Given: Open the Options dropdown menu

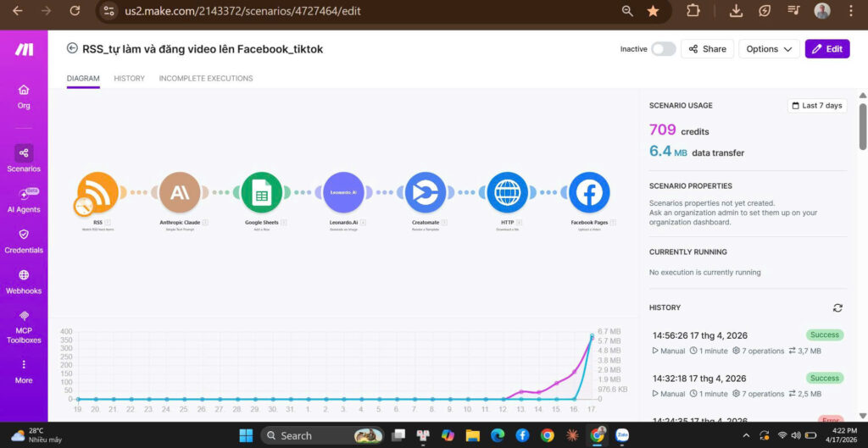Looking at the screenshot, I should [769, 49].
